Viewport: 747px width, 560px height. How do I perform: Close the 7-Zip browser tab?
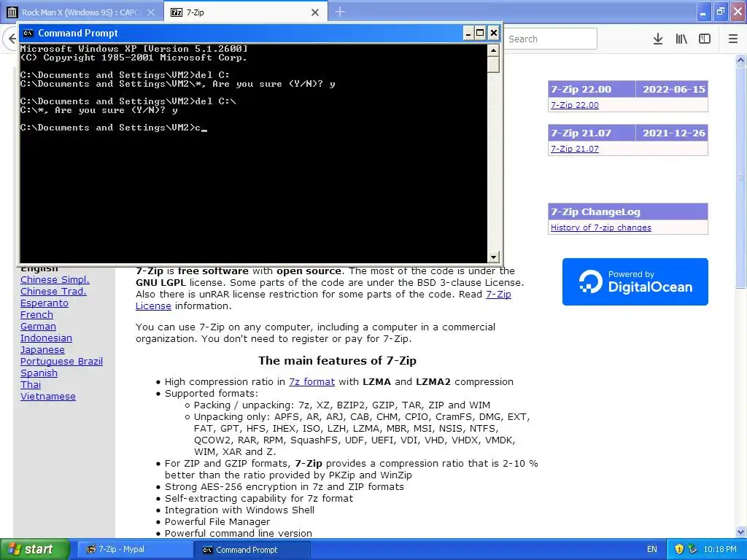[x=315, y=12]
